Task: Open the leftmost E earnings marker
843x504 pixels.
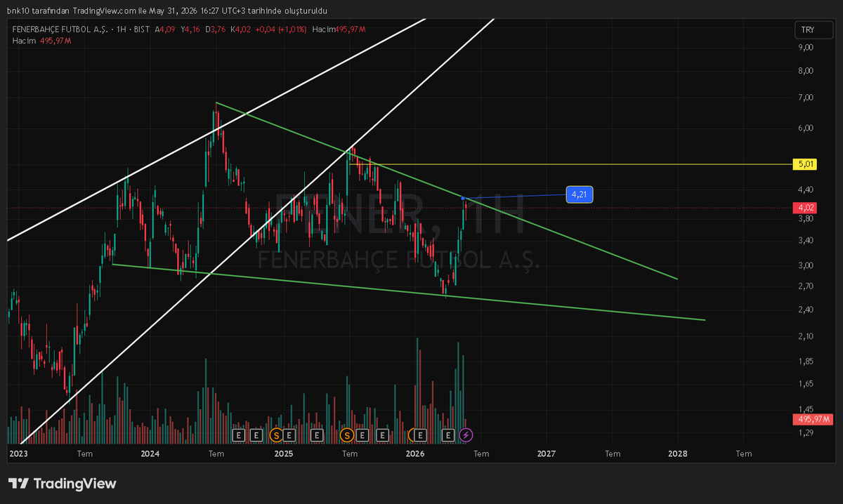Action: (238, 435)
